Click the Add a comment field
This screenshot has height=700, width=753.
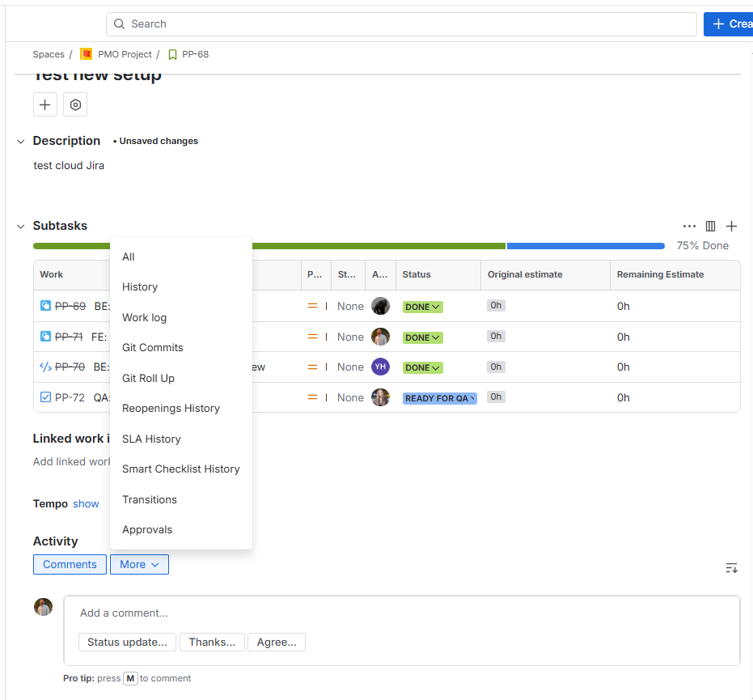pyautogui.click(x=402, y=613)
